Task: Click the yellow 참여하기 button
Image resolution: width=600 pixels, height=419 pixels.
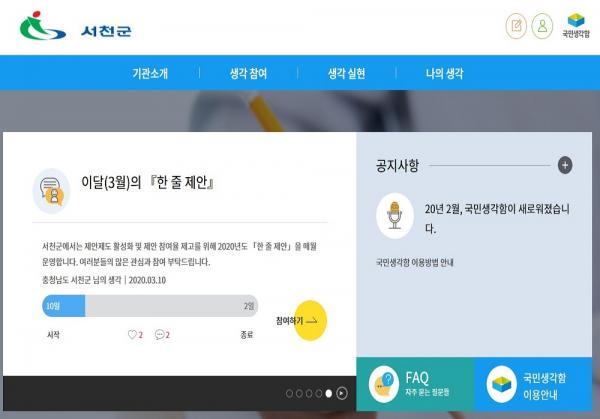Action: point(302,321)
